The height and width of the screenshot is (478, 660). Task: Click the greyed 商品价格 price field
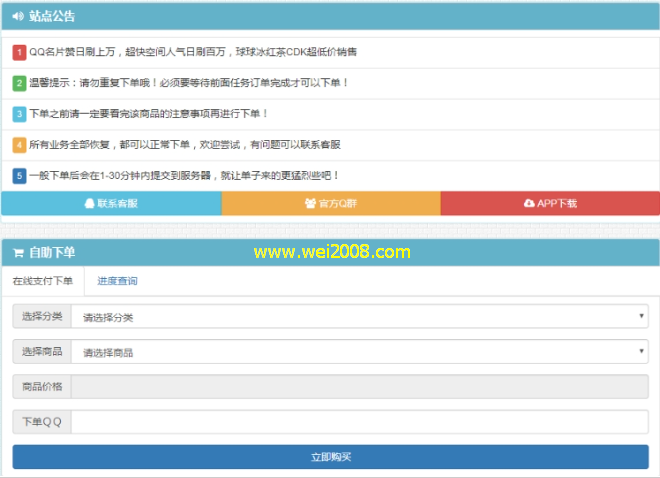(x=359, y=387)
